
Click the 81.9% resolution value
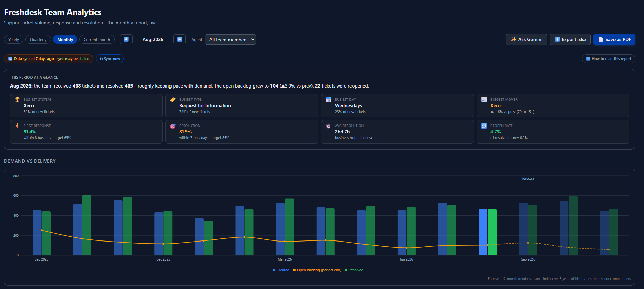pos(185,132)
